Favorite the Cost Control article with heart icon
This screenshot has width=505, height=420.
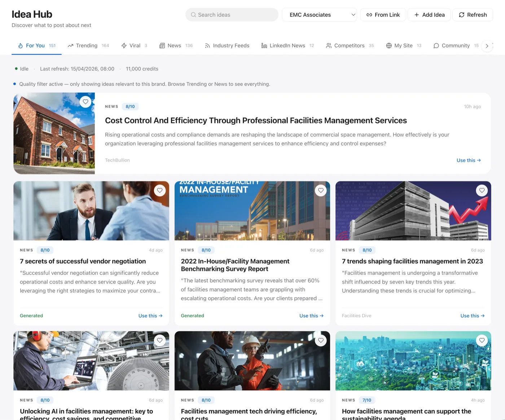pos(85,102)
